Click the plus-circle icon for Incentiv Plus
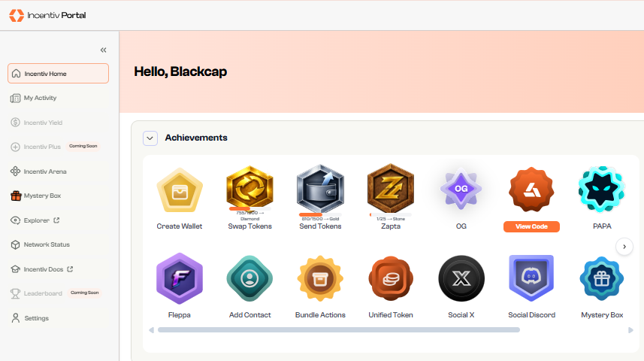Viewport: 644px width, 361px height. 15,147
